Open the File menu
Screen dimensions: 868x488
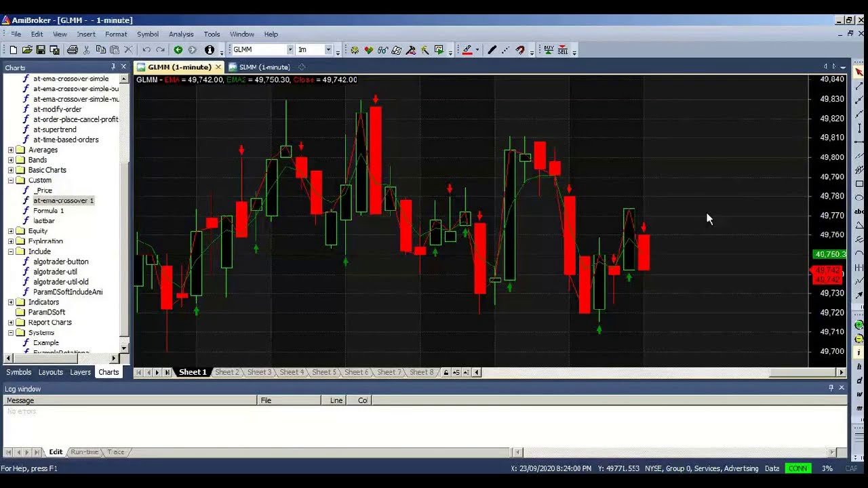pyautogui.click(x=16, y=34)
